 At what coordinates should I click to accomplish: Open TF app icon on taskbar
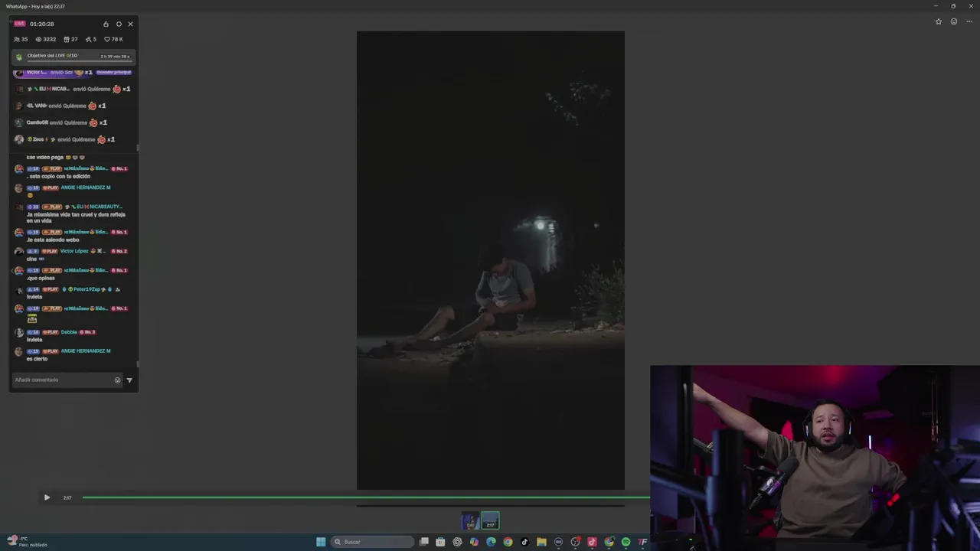click(642, 542)
